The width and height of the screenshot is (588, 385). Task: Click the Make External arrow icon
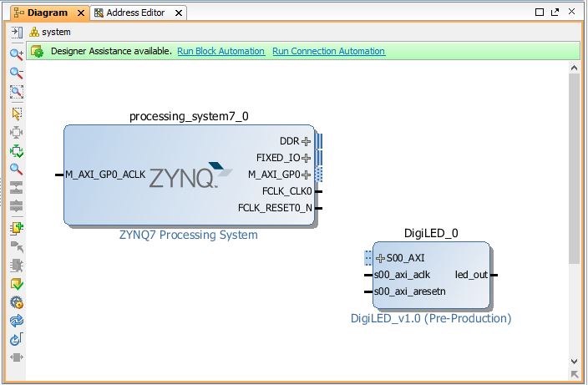point(17,247)
